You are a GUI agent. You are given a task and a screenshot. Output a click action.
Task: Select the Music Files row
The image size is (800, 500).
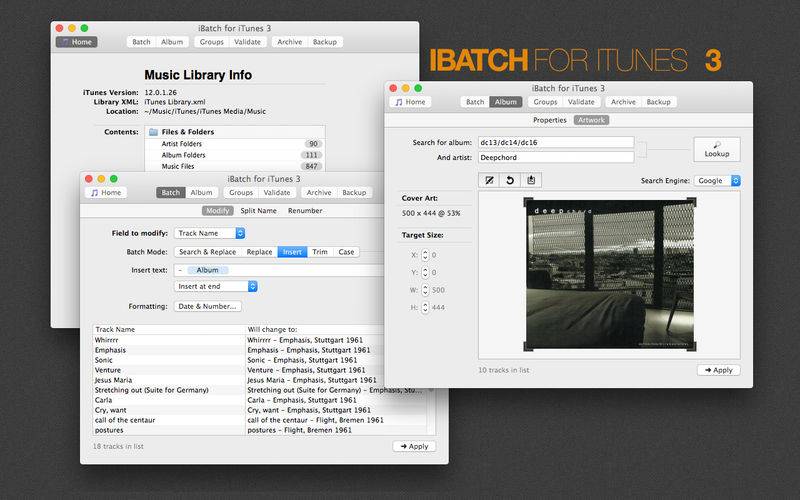[235, 166]
